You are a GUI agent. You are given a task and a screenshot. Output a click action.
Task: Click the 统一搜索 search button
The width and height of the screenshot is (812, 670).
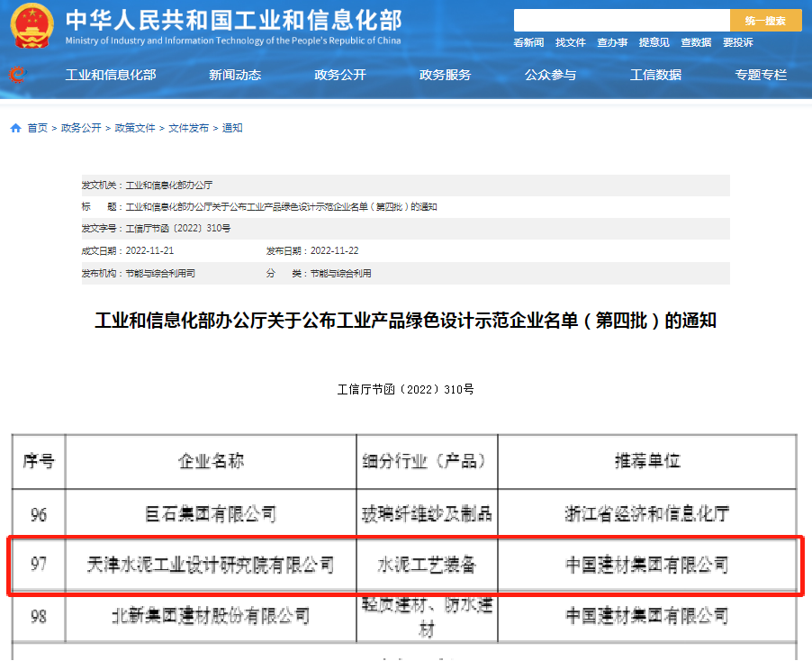(765, 21)
